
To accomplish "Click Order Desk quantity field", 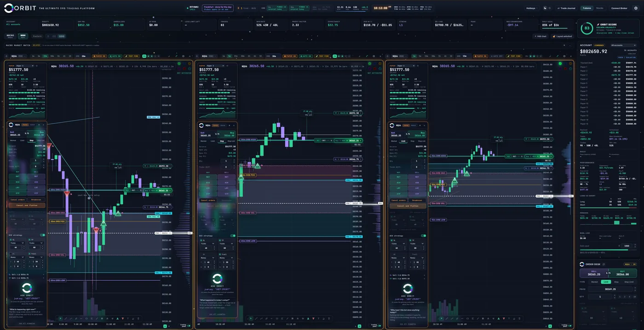I will 600,296.
